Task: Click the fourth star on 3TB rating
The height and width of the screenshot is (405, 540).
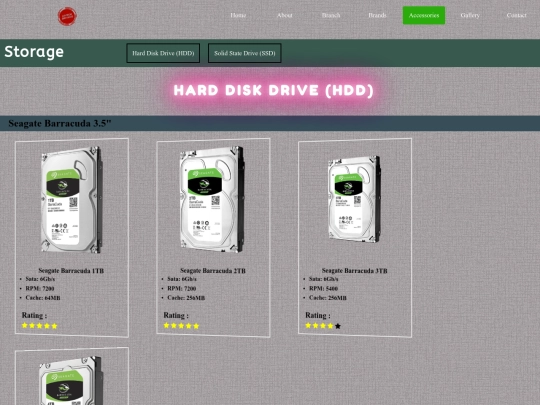Action: 330,326
